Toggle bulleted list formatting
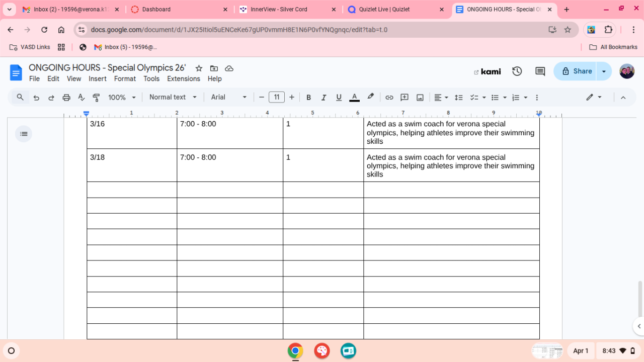Image resolution: width=644 pixels, height=362 pixels. [495, 98]
